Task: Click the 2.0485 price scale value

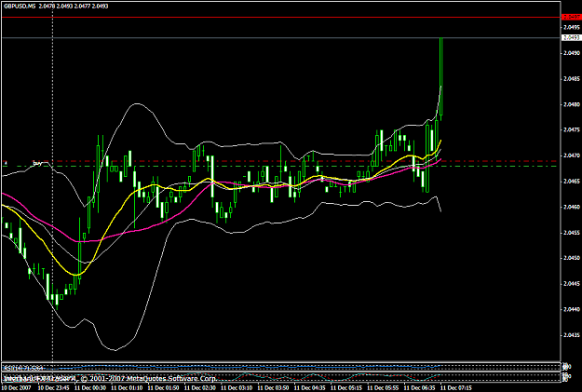Action: coord(572,79)
